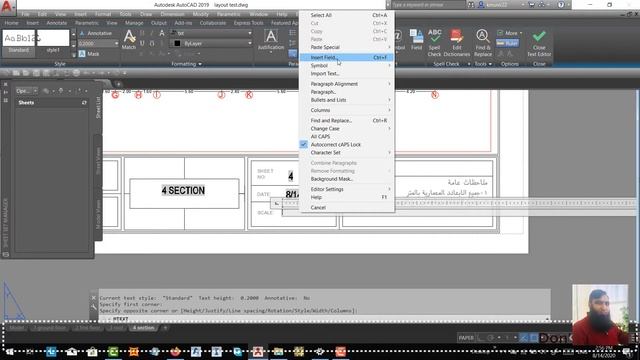Click the Field ribbon icon
Viewport: 640px width, 360px height.
click(x=416, y=40)
